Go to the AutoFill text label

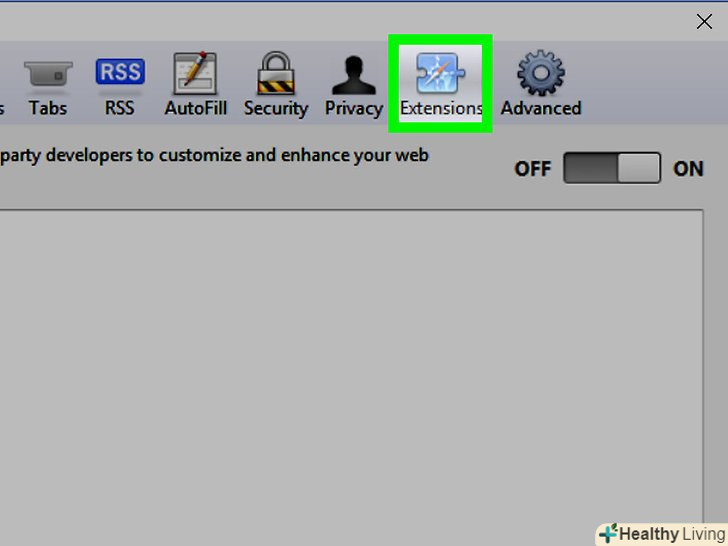tap(195, 108)
